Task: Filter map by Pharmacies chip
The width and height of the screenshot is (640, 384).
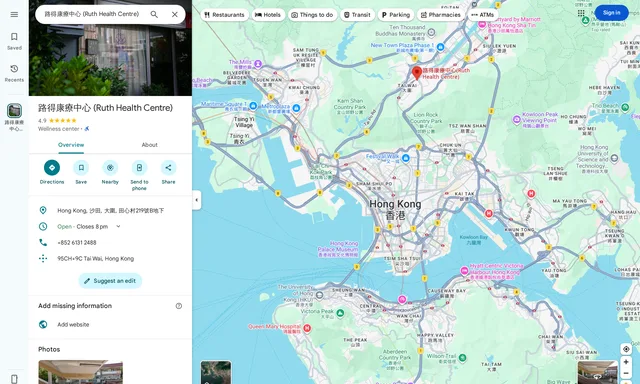Action: pos(440,15)
